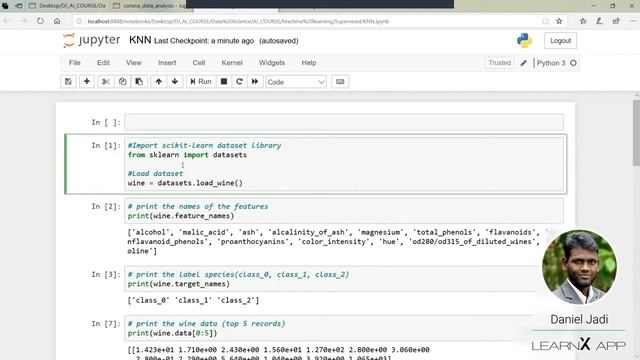
Task: Click the browser forward arrow
Action: tap(23, 21)
